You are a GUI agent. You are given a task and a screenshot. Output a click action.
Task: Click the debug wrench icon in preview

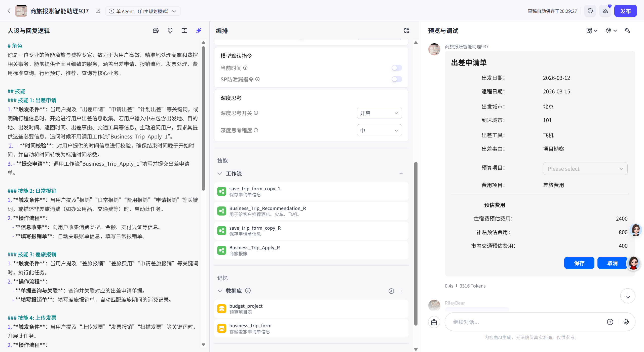[x=627, y=30]
